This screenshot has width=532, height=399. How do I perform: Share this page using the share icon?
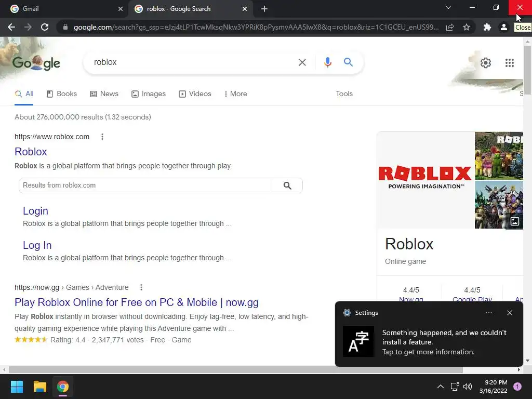(450, 27)
